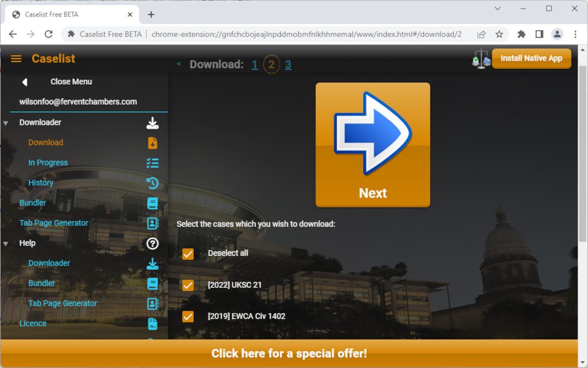Viewport: 588px width, 368px height.
Task: Click the orange Download file icon
Action: tap(153, 143)
